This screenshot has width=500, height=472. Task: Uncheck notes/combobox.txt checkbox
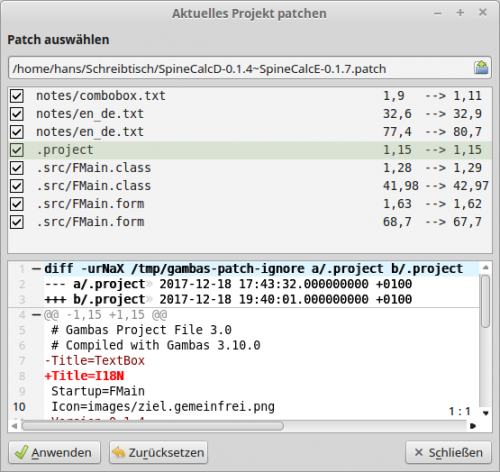[17, 96]
